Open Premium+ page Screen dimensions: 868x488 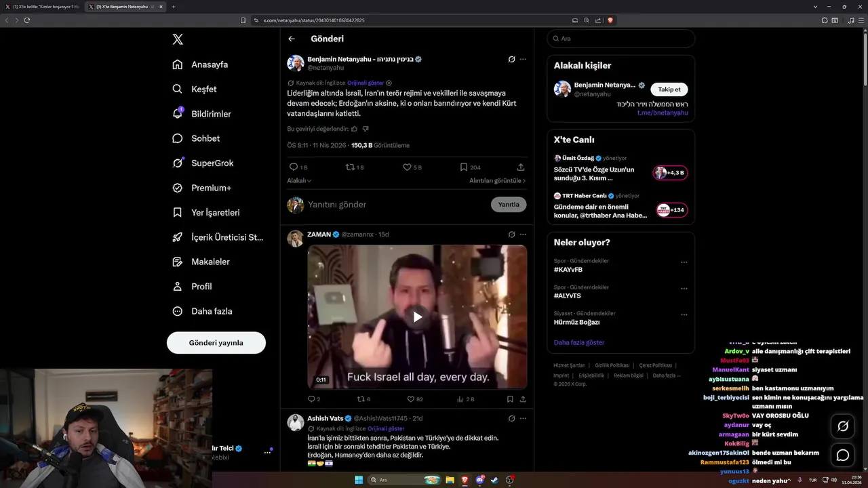[x=201, y=188]
